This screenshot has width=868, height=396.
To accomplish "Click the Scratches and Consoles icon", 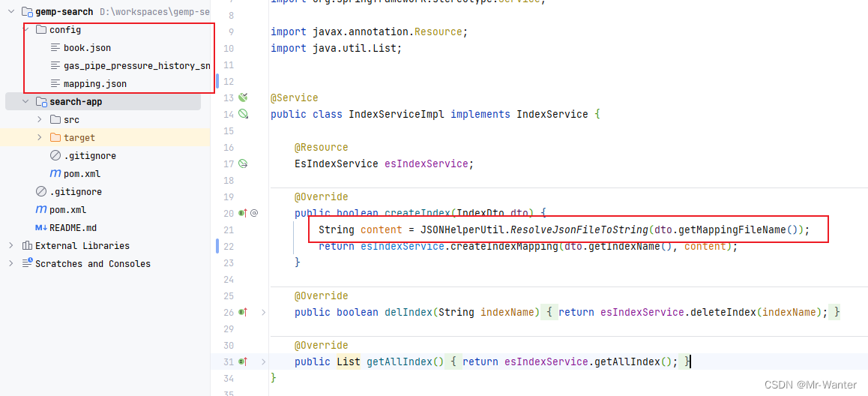I will [26, 264].
